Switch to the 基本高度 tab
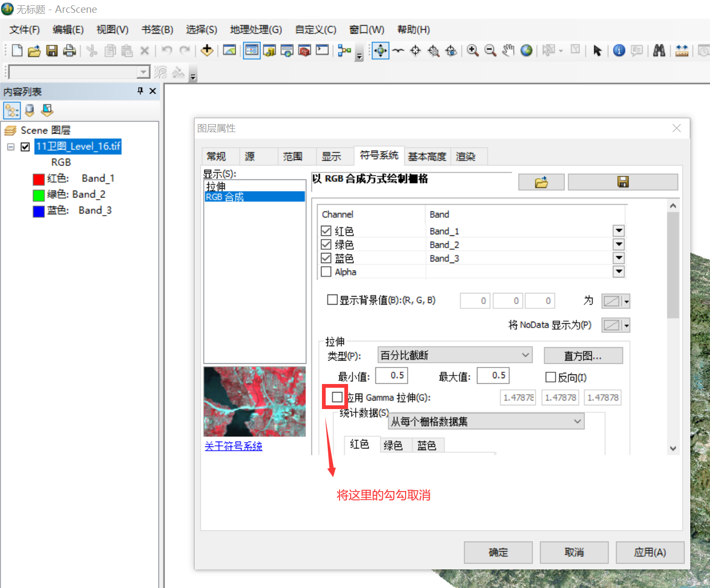Viewport: 710px width, 588px height. pyautogui.click(x=427, y=156)
